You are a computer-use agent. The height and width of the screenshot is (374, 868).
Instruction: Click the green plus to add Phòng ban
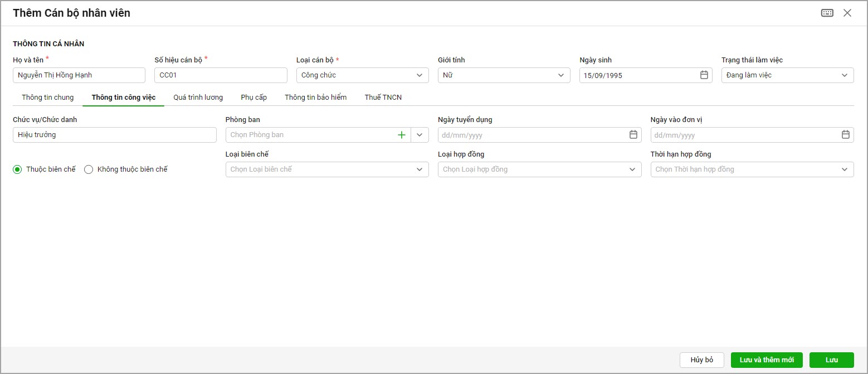coord(401,135)
